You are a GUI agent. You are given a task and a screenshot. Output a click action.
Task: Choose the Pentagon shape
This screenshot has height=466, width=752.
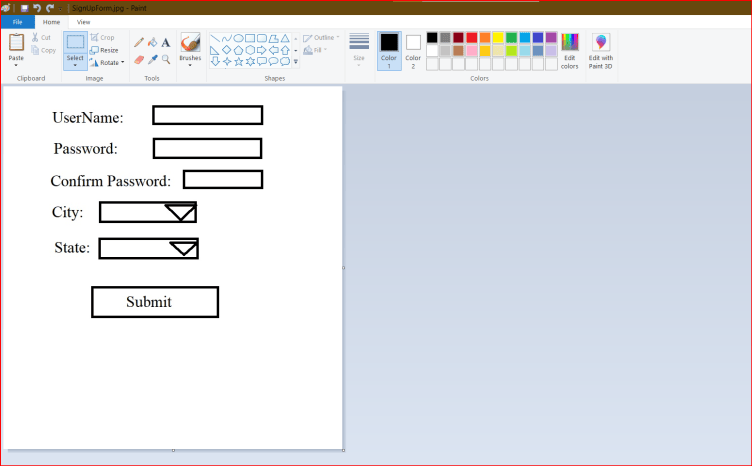(x=238, y=50)
